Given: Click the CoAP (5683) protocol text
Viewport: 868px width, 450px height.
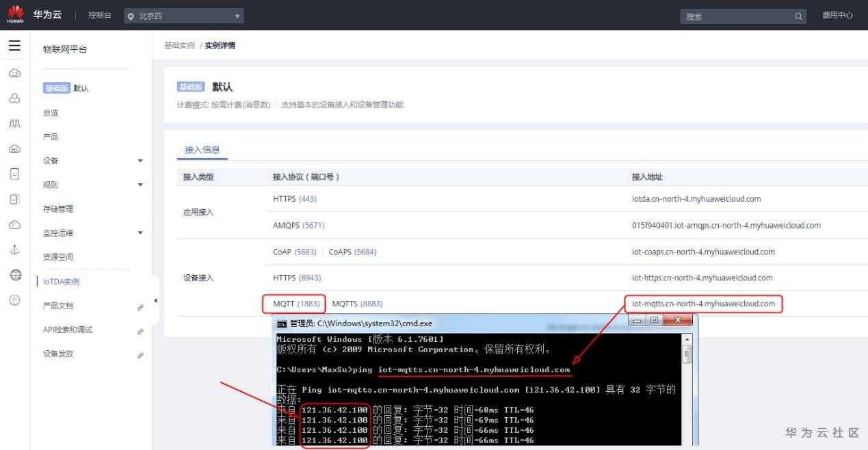Looking at the screenshot, I should coord(295,252).
